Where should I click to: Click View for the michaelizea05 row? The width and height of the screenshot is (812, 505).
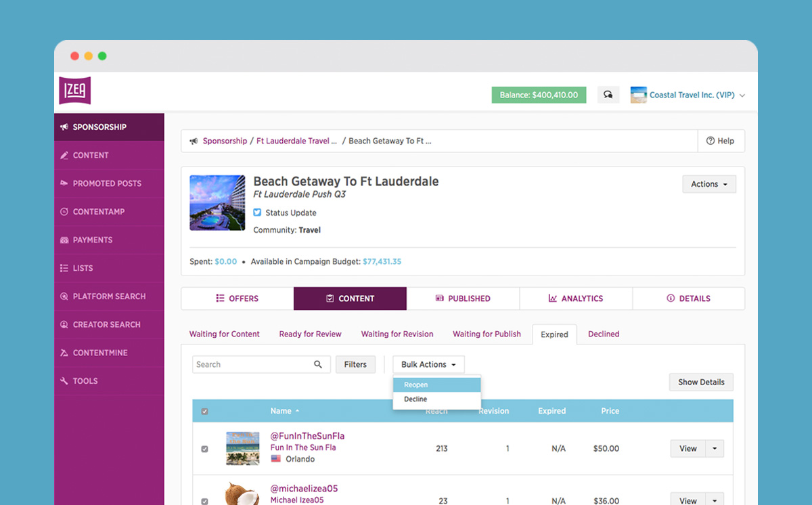pos(688,500)
